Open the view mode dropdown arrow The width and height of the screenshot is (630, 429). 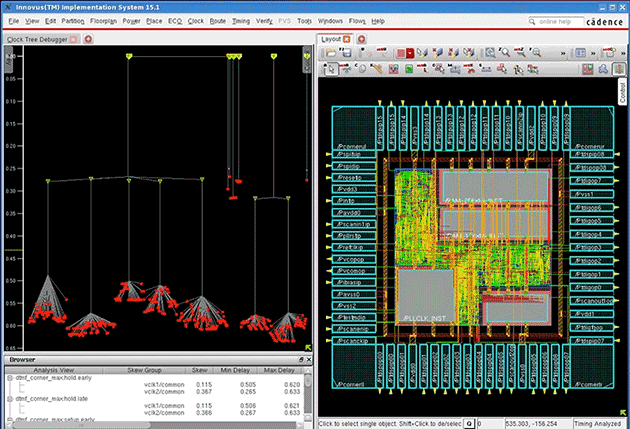(x=409, y=53)
